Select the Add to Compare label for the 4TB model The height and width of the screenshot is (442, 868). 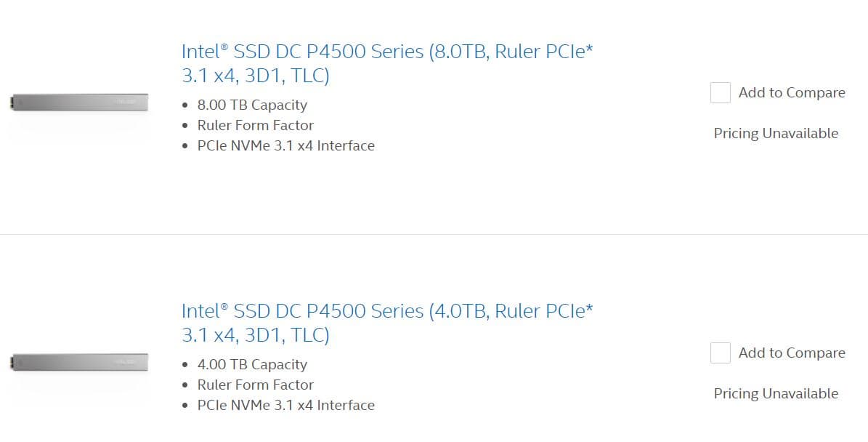click(791, 353)
